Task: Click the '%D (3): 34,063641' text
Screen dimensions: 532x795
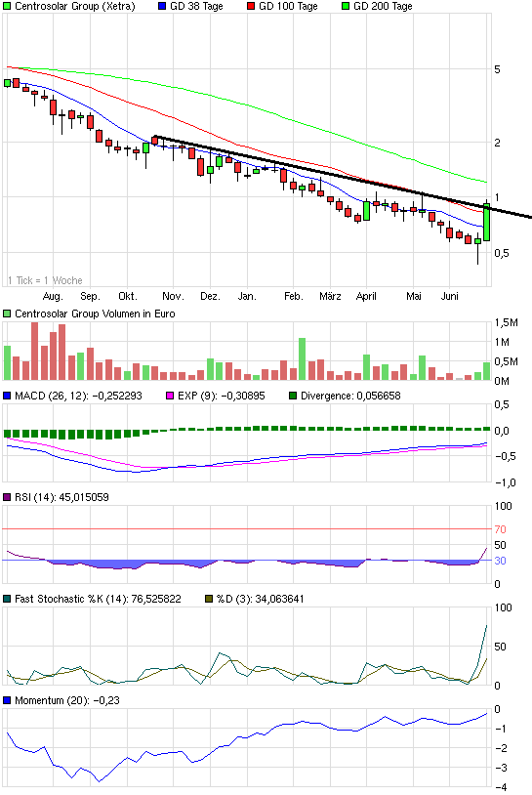Action: 261,599
